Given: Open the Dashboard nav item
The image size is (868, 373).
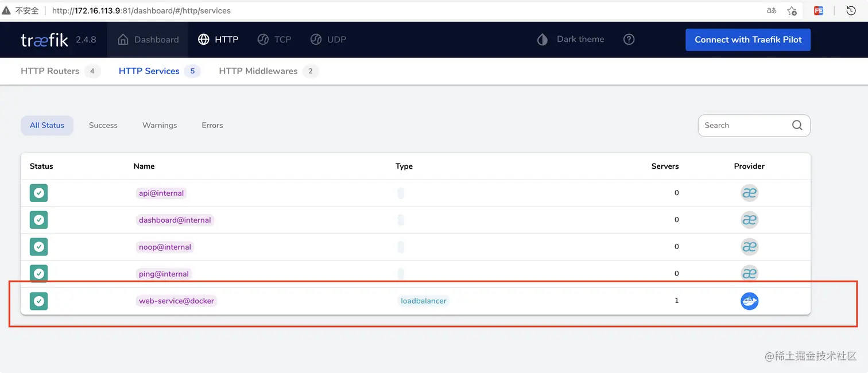Looking at the screenshot, I should pos(148,40).
